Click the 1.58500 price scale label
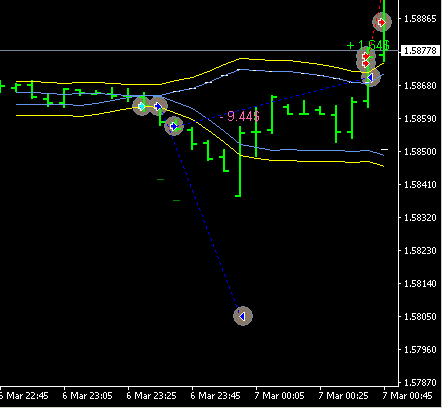 (x=420, y=152)
